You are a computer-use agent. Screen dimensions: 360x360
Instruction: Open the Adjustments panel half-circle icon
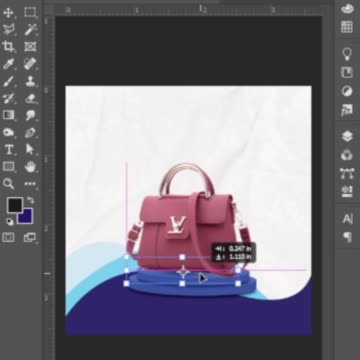[347, 91]
